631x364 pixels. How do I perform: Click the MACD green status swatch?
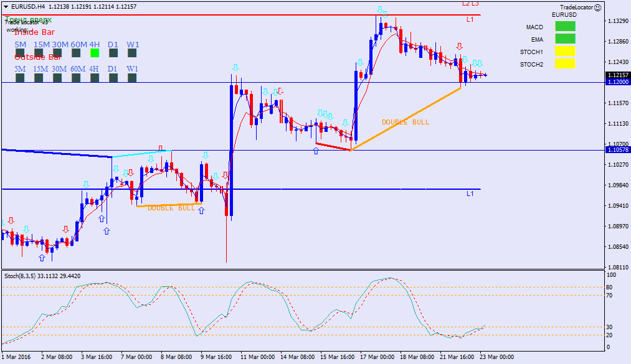(x=565, y=27)
